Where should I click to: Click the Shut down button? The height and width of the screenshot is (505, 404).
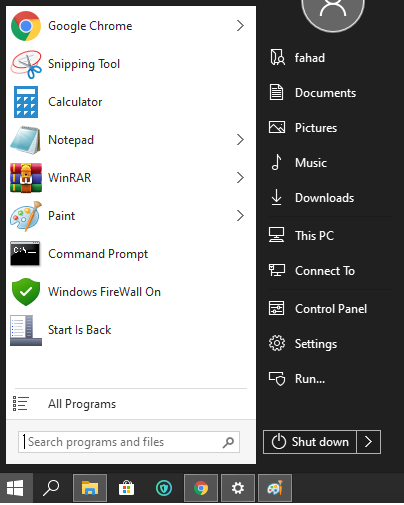click(310, 442)
